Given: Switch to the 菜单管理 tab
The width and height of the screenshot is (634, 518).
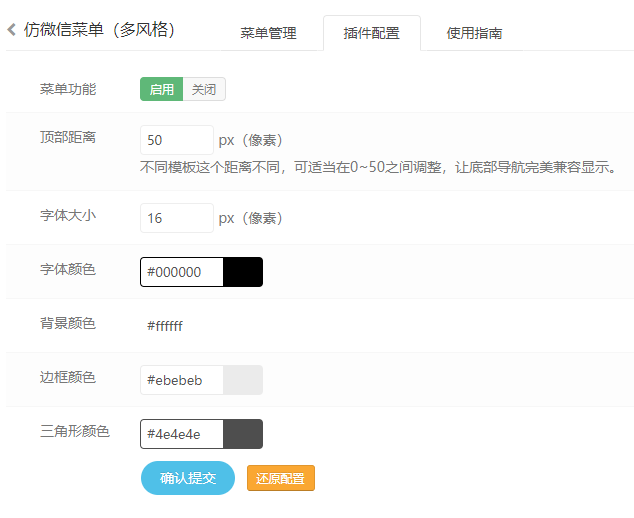Looking at the screenshot, I should (x=268, y=33).
